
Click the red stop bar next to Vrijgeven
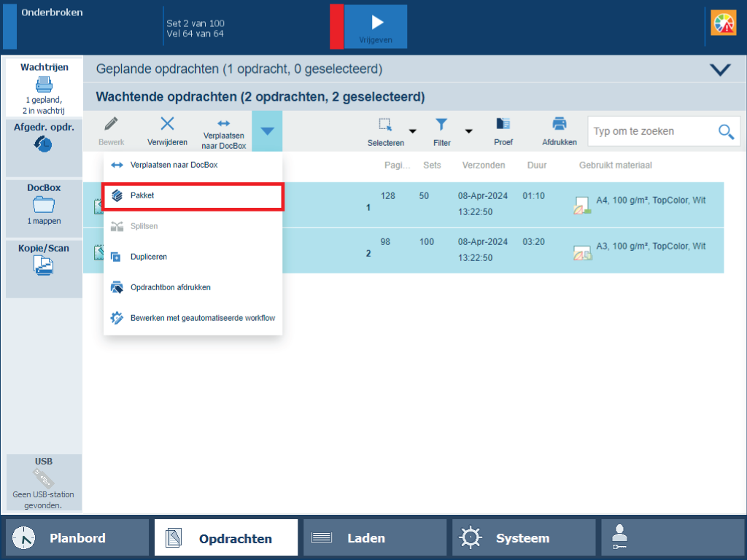pyautogui.click(x=336, y=27)
